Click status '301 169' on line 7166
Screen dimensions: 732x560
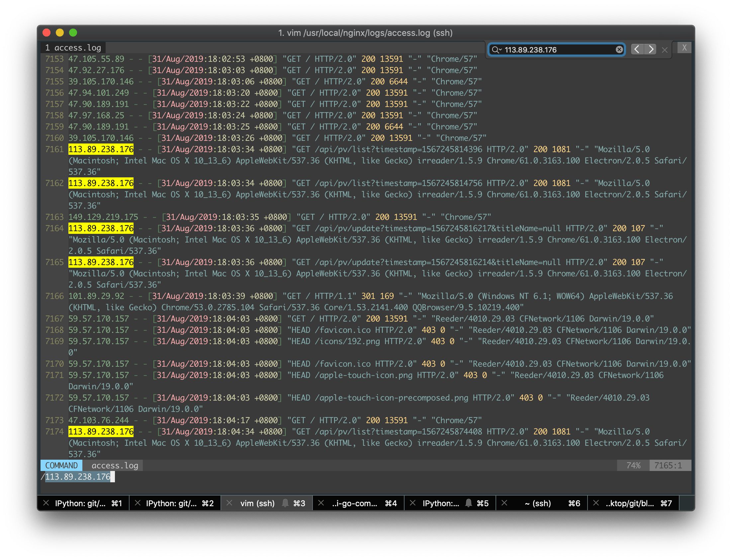pyautogui.click(x=378, y=296)
